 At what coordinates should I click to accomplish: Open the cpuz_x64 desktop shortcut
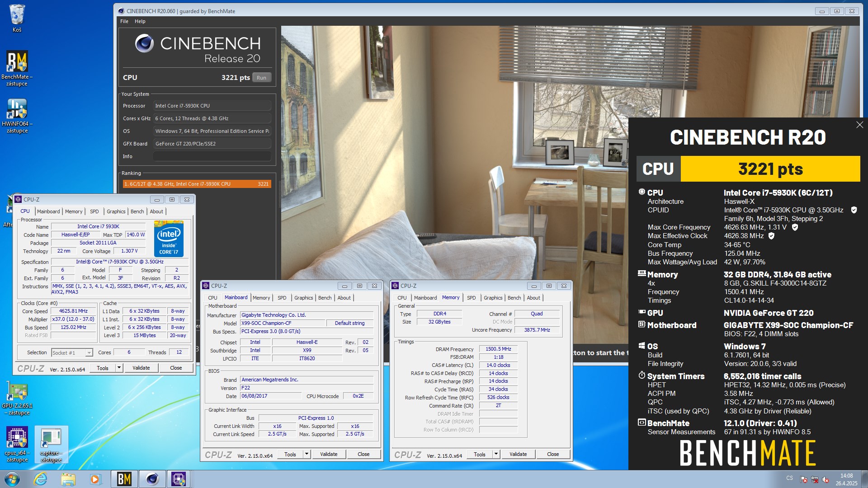point(17,444)
